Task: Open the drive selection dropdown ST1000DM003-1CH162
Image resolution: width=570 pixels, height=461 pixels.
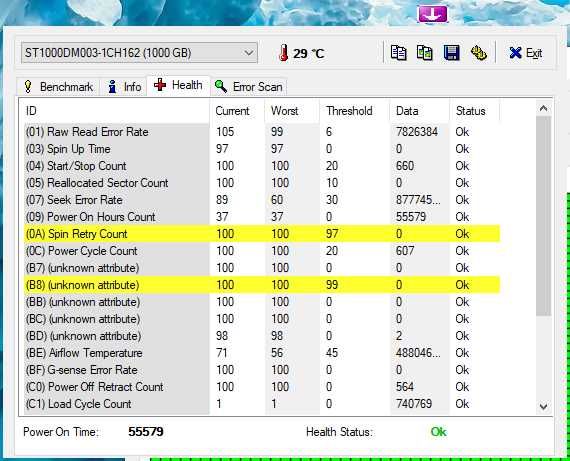Action: click(x=139, y=53)
